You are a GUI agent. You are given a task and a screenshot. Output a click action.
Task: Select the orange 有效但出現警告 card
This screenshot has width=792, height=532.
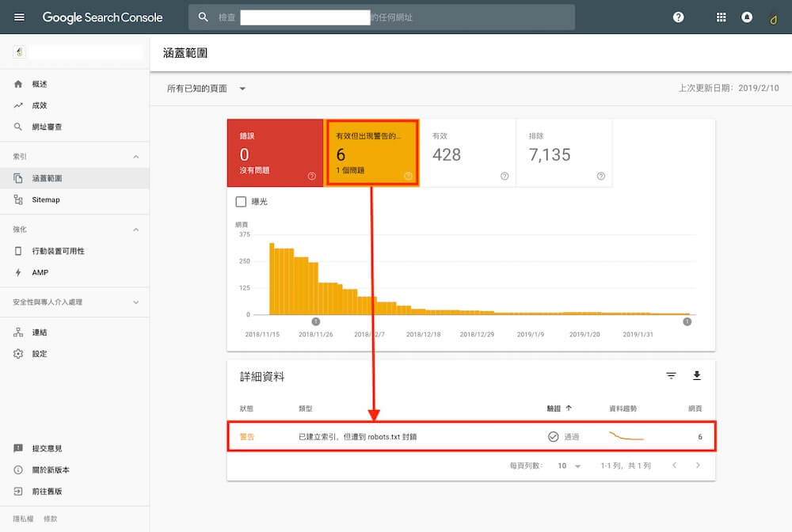(x=371, y=154)
